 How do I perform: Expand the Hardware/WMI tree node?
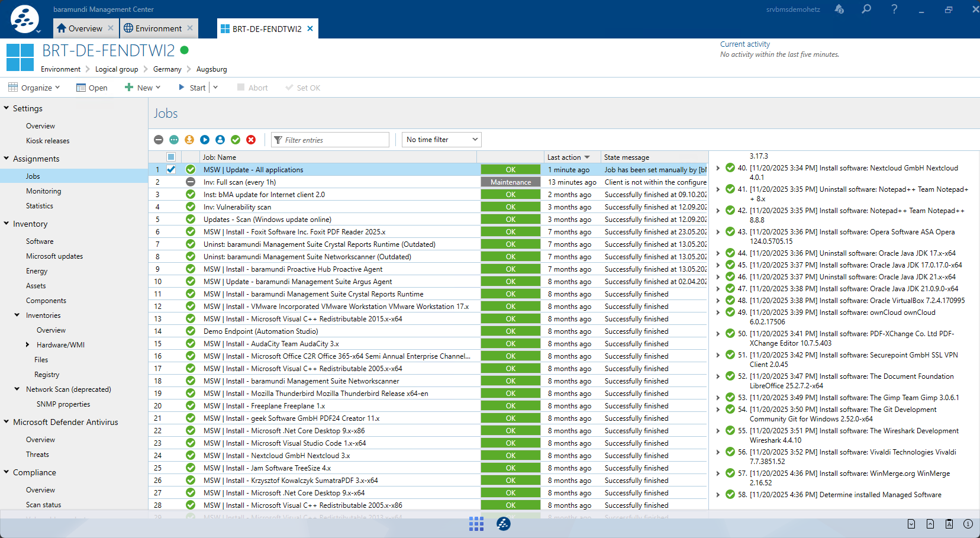tap(27, 345)
